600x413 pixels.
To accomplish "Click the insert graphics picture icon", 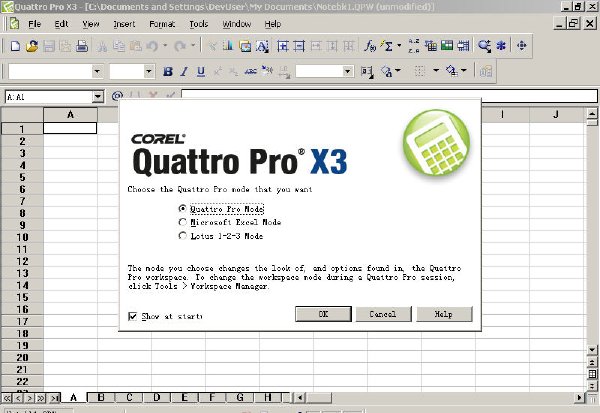I will pos(245,46).
